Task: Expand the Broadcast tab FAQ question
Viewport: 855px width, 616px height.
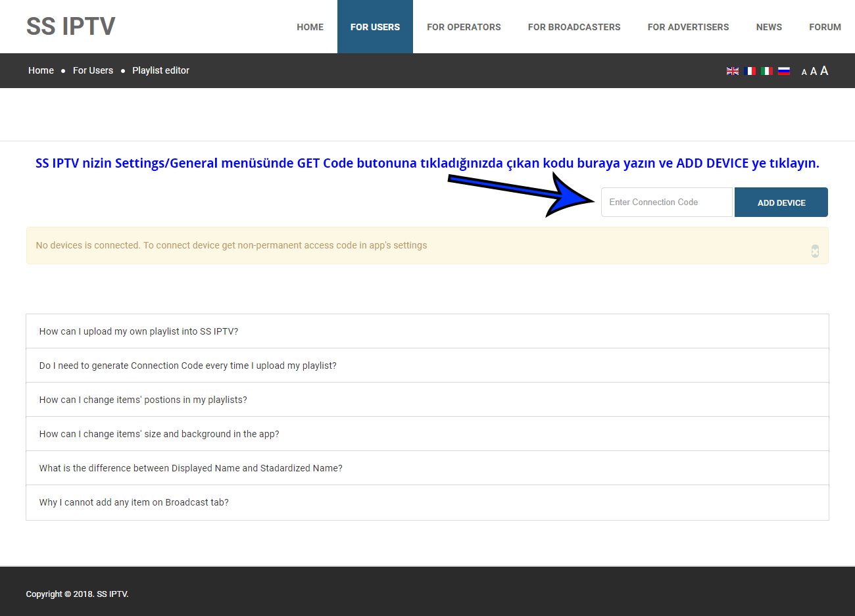Action: pos(134,502)
